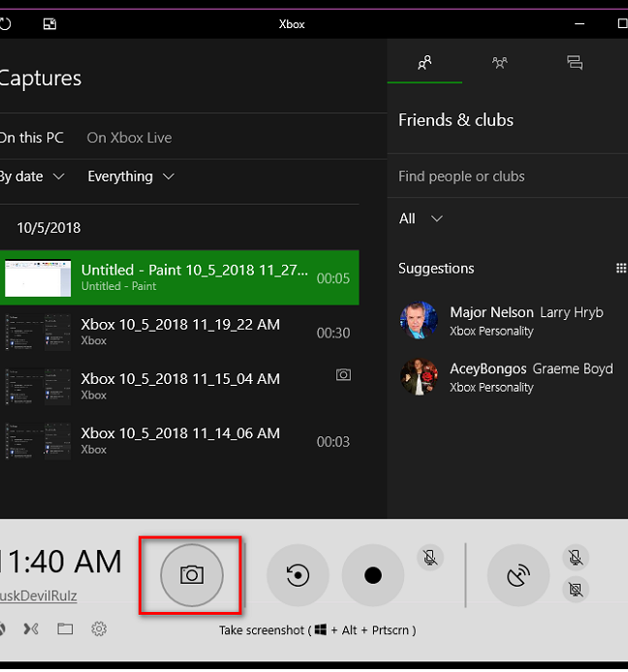Open the Friends tab icon in the side panel
628x672 pixels.
point(424,63)
